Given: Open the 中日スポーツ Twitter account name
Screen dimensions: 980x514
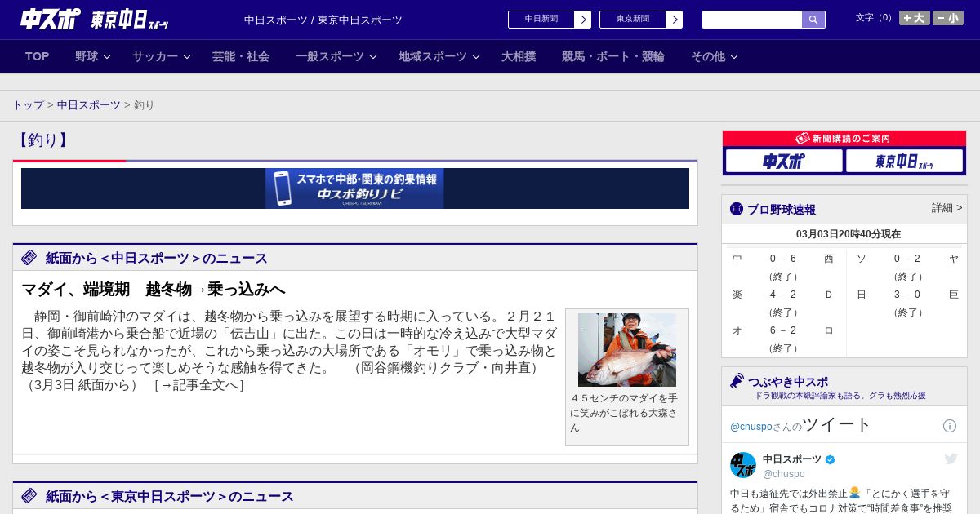Looking at the screenshot, I should 792,459.
